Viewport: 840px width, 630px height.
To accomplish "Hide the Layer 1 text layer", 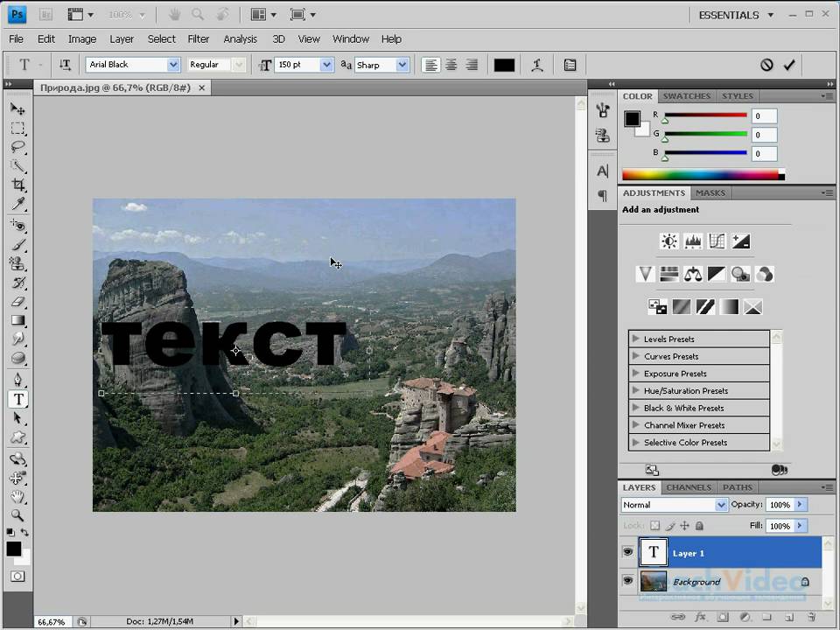I will click(x=628, y=552).
